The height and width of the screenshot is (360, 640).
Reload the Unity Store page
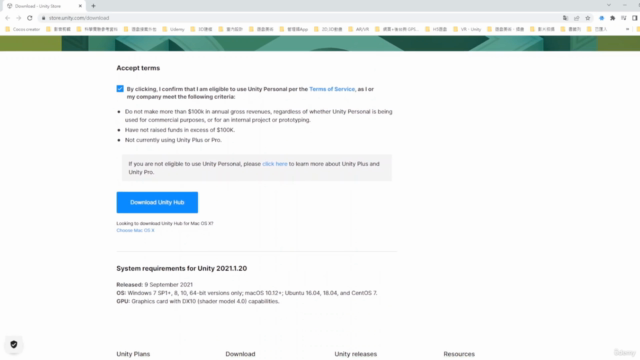coord(30,18)
